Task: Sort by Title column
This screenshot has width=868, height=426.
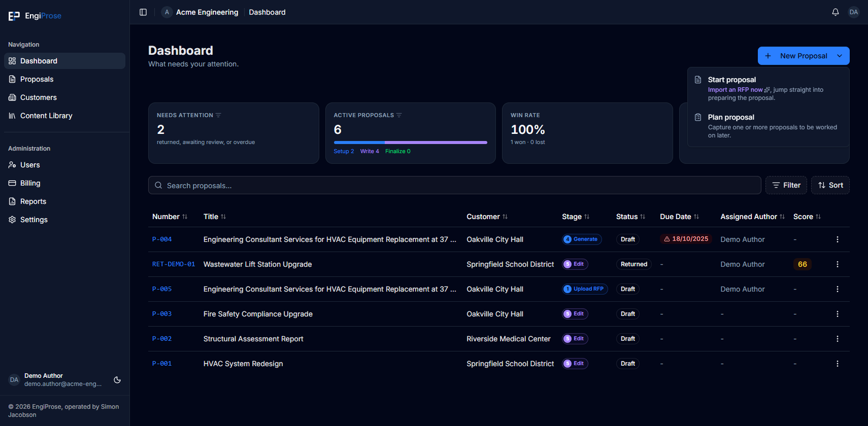Action: pos(214,217)
